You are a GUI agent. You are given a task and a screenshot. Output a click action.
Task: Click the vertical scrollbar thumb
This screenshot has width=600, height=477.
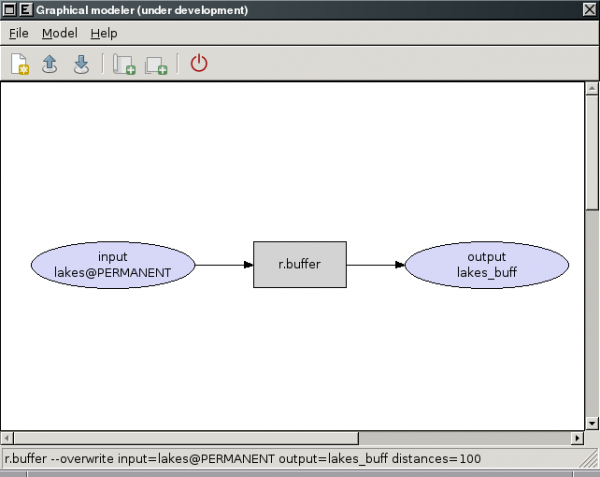click(591, 150)
